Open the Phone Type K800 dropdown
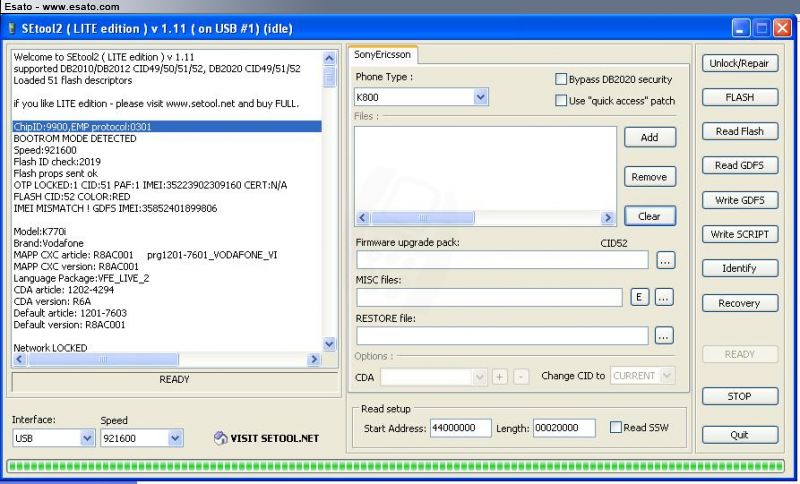This screenshot has height=484, width=800. pyautogui.click(x=480, y=97)
